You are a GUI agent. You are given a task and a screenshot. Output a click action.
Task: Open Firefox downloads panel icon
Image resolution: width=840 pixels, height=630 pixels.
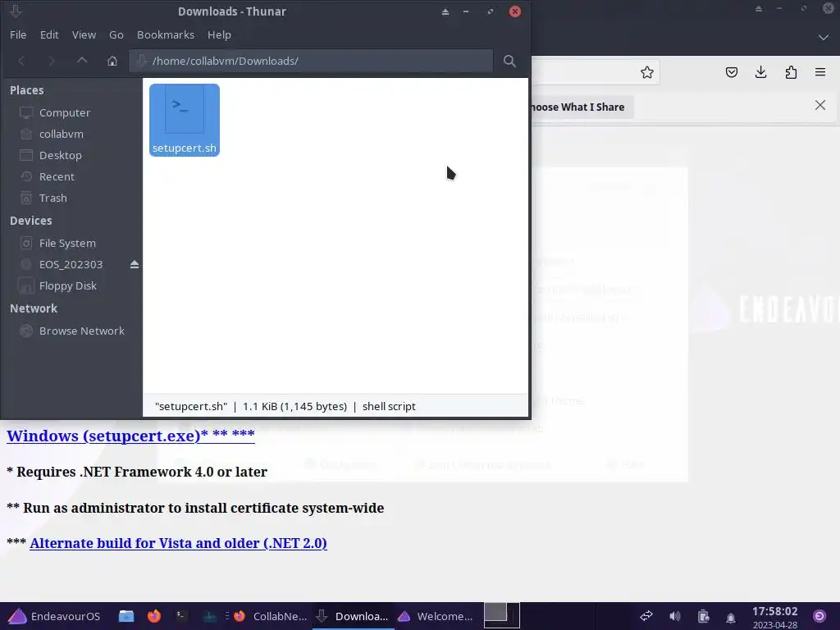pyautogui.click(x=760, y=72)
